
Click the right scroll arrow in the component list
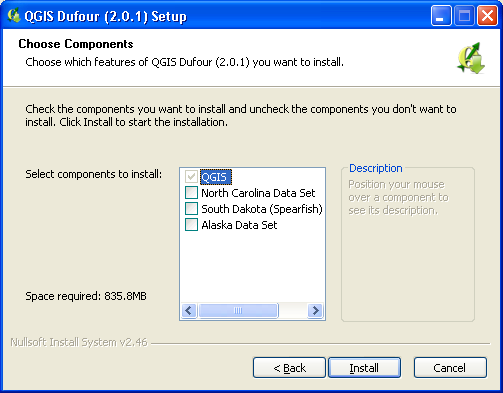click(x=315, y=311)
